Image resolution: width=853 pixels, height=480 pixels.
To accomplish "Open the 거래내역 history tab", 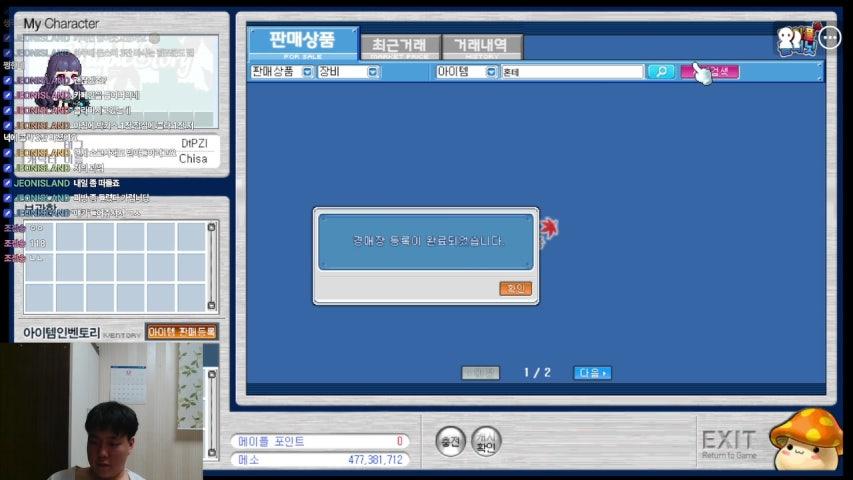I will click(481, 47).
